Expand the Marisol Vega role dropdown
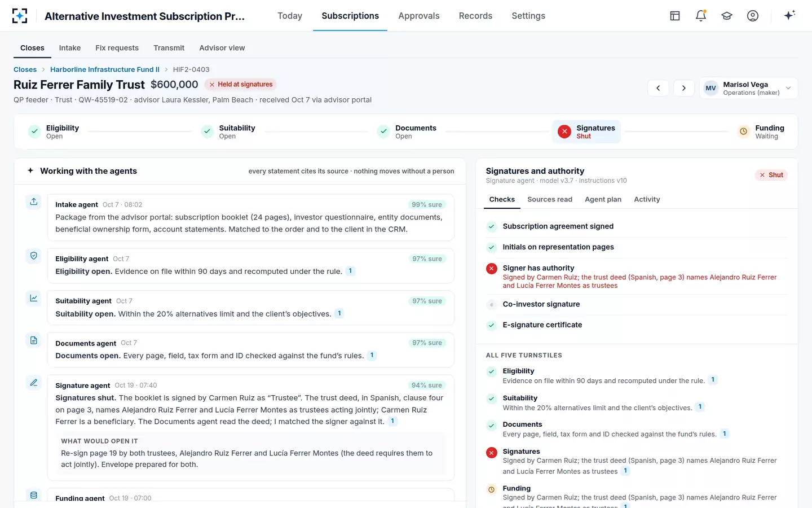This screenshot has height=508, width=812. pyautogui.click(x=749, y=88)
